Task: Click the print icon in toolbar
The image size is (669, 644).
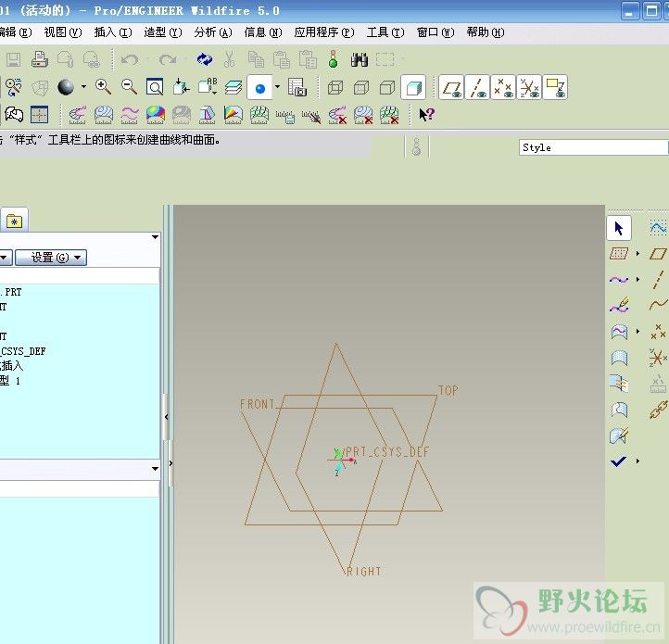Action: tap(39, 59)
